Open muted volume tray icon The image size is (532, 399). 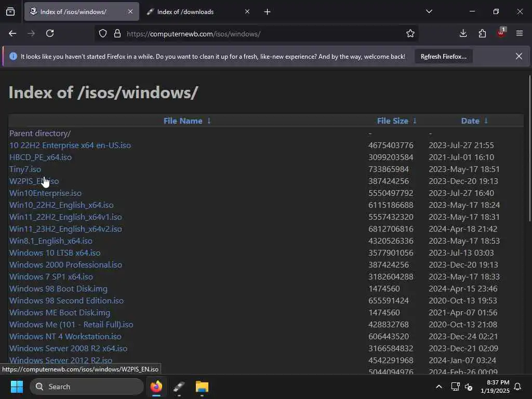pos(469,387)
